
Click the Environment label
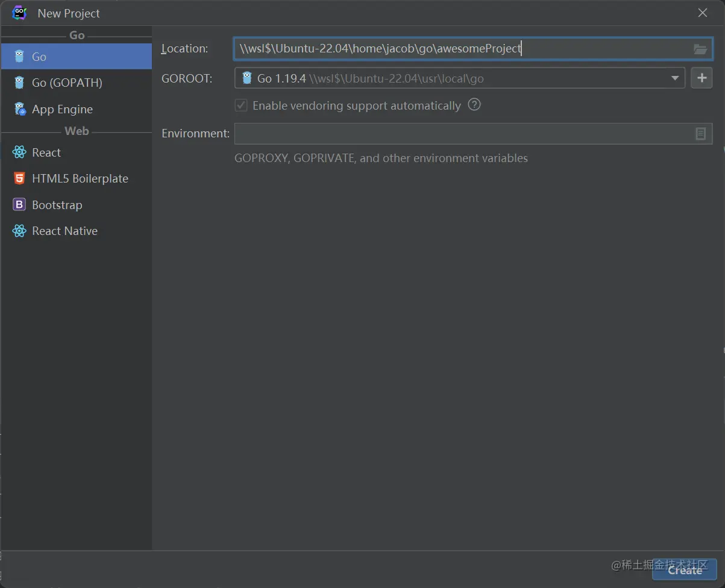[196, 133]
